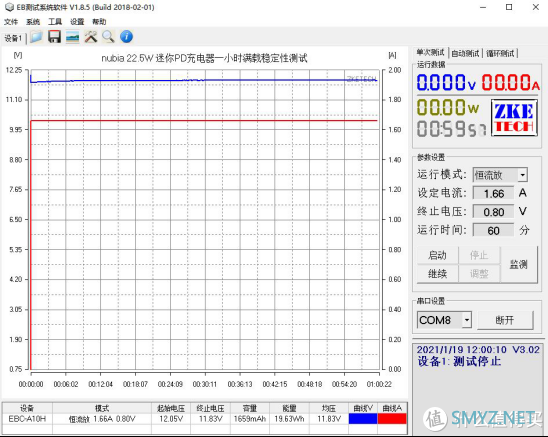
Task: Click the 停止 stop button
Action: point(479,255)
